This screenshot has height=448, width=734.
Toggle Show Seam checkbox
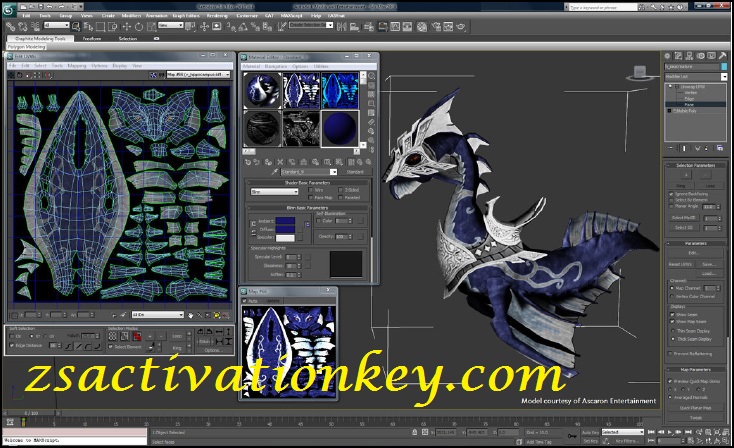pos(672,315)
